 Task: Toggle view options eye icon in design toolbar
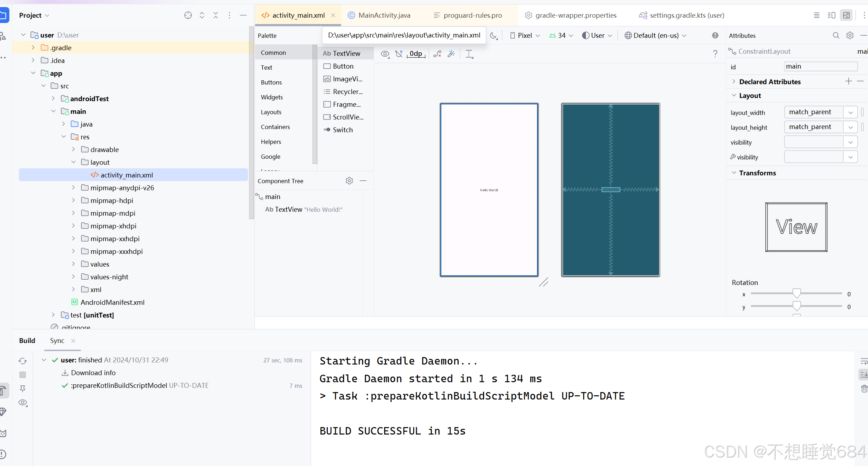385,54
